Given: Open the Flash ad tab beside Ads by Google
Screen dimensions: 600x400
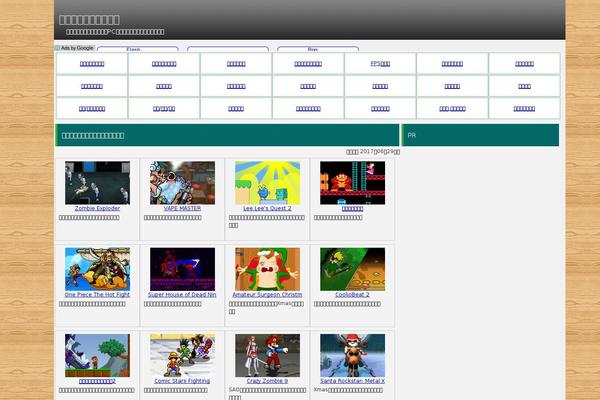Looking at the screenshot, I should [138, 49].
